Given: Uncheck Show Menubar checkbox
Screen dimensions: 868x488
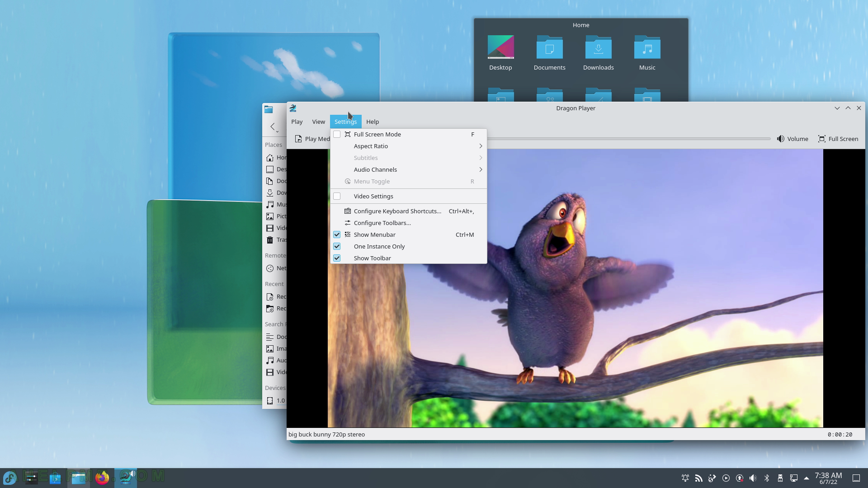Looking at the screenshot, I should coord(337,235).
